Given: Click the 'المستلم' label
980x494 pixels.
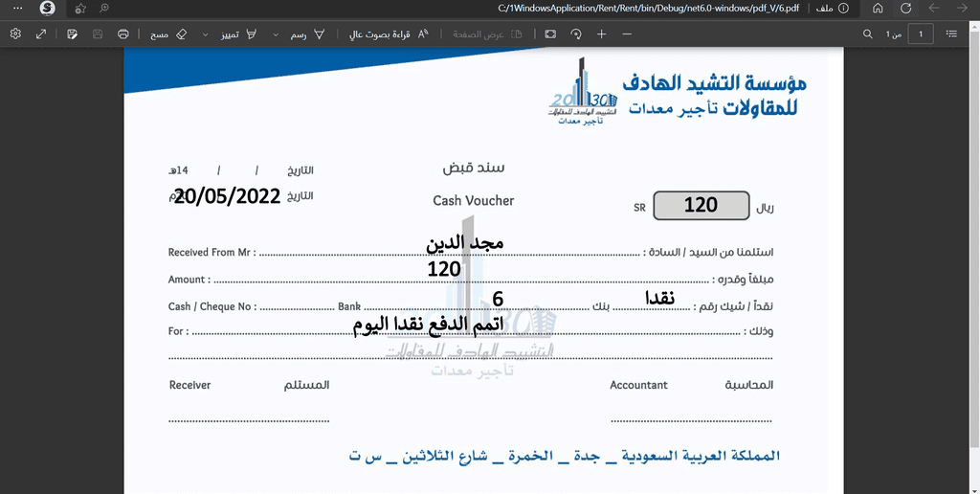Looking at the screenshot, I should (x=307, y=385).
